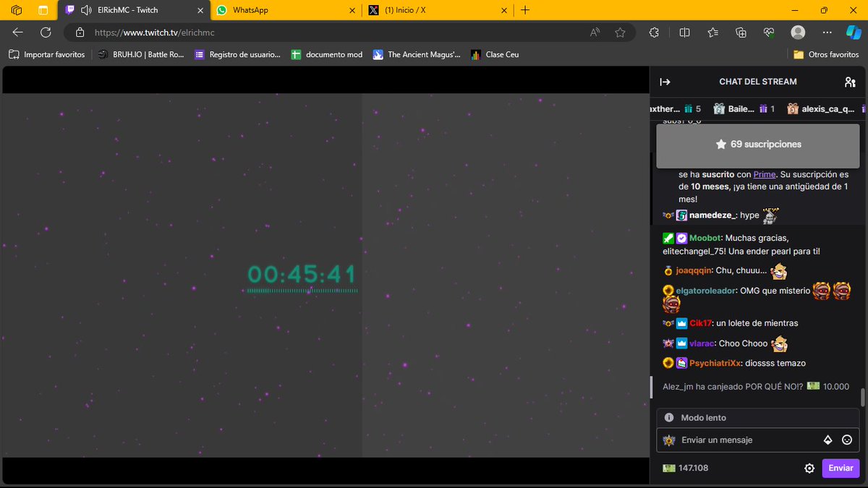Open chat settings gear icon

(809, 468)
